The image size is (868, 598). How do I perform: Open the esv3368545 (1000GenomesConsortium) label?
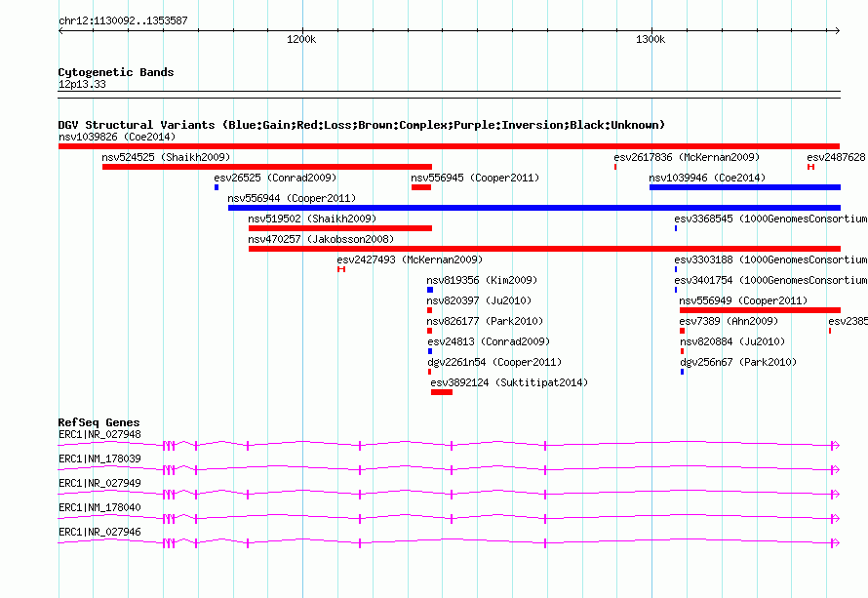pyautogui.click(x=770, y=219)
